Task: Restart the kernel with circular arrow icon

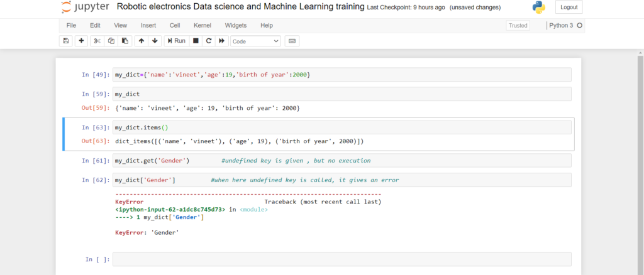Action: click(209, 41)
